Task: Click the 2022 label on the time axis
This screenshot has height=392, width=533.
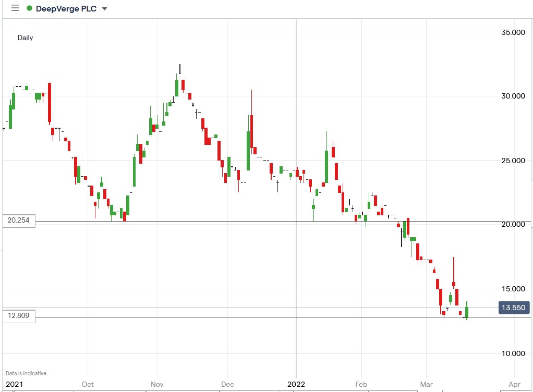Action: [x=297, y=384]
